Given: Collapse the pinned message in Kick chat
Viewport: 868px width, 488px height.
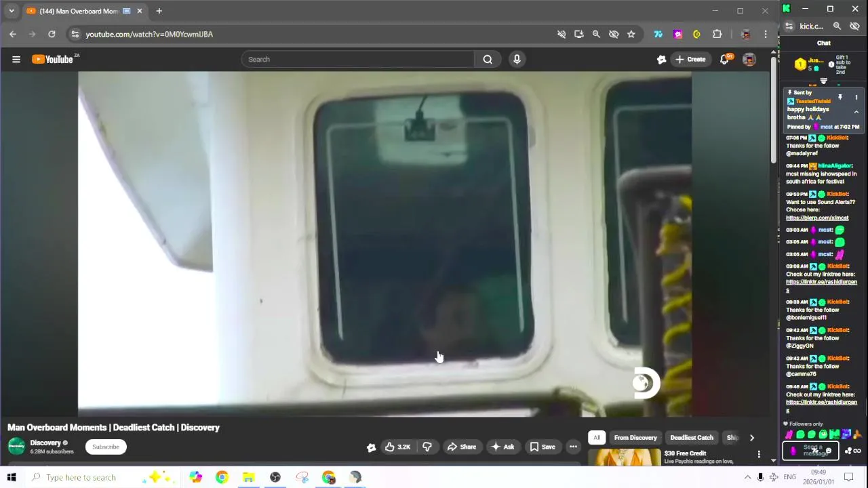Looking at the screenshot, I should coord(856,112).
